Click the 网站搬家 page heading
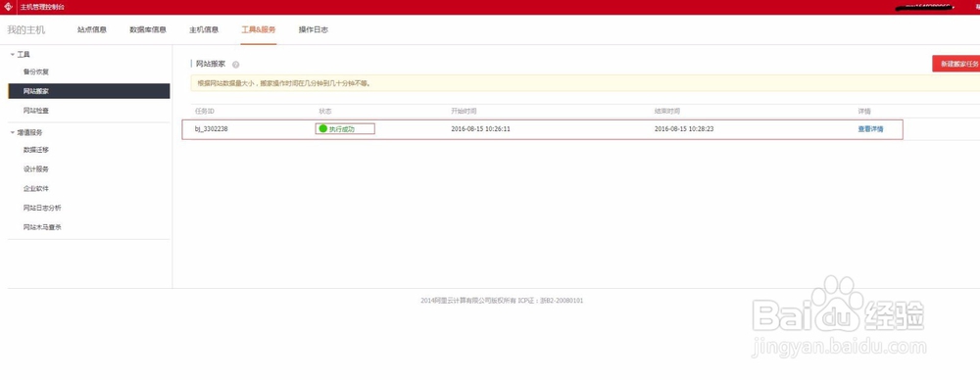Image resolution: width=980 pixels, height=380 pixels. tap(211, 64)
